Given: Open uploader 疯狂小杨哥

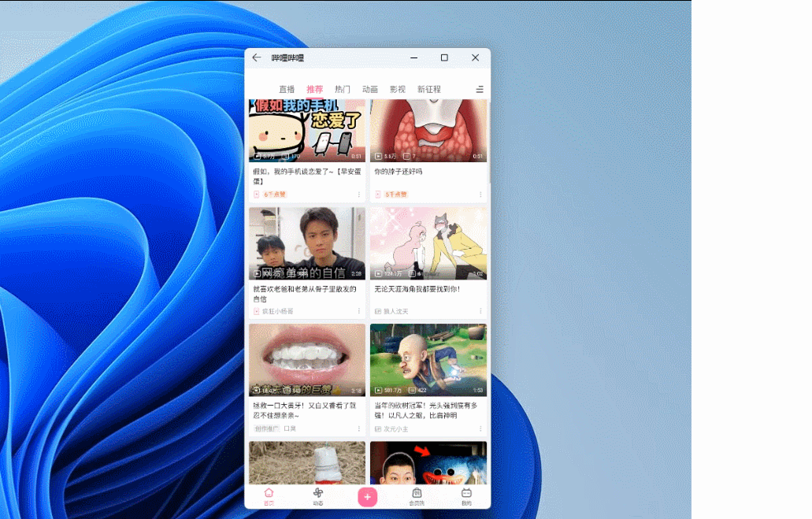Looking at the screenshot, I should (277, 311).
